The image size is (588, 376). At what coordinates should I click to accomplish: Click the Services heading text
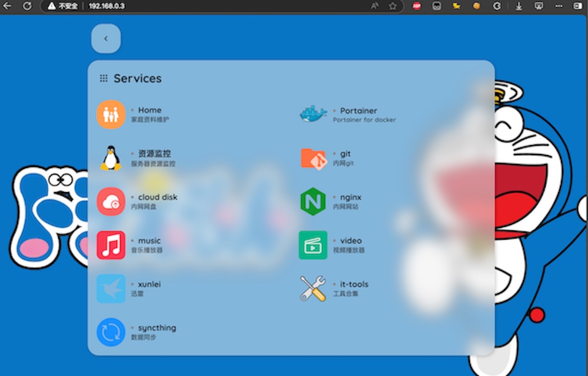(x=138, y=78)
